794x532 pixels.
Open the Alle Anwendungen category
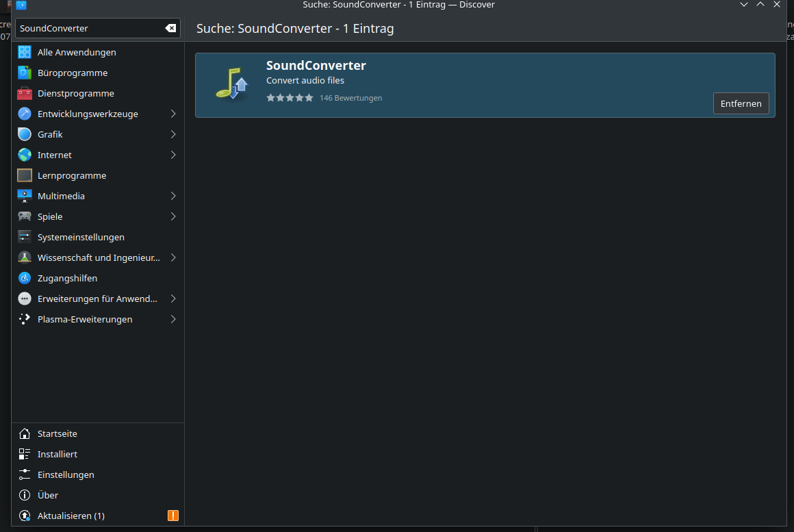[98, 52]
